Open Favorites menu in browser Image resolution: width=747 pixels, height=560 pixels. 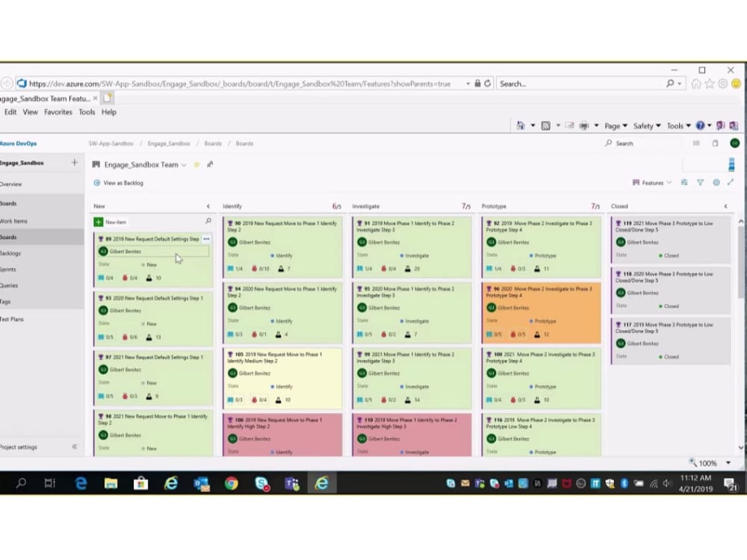pyautogui.click(x=58, y=112)
